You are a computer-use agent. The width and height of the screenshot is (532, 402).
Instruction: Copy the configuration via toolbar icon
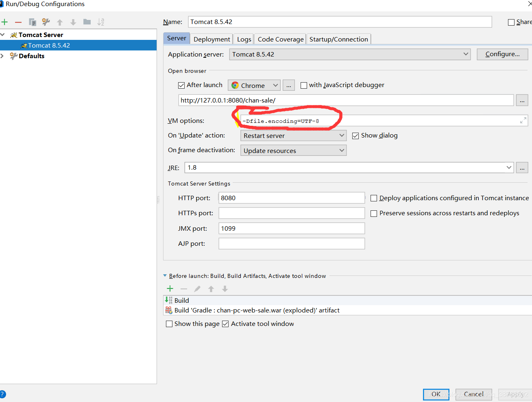[33, 22]
